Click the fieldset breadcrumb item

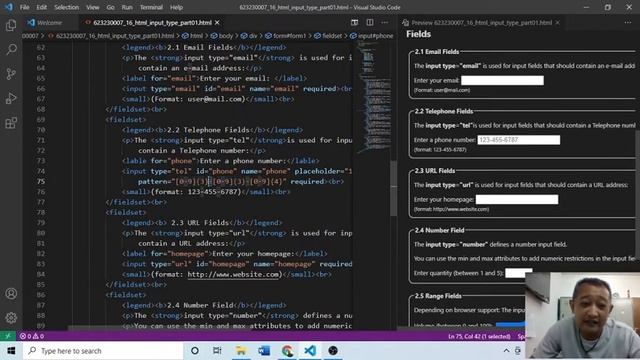pyautogui.click(x=328, y=36)
